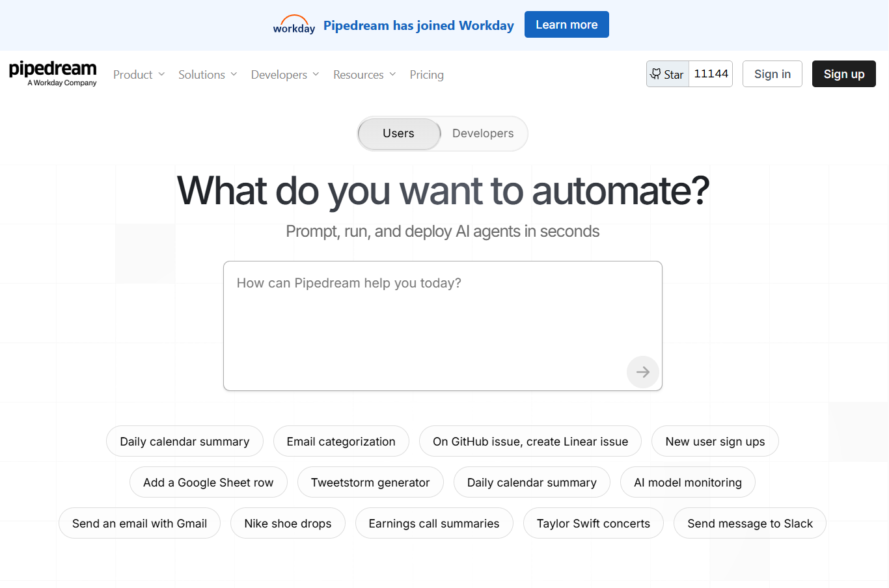Click the Workday logo in banner
This screenshot has width=889, height=588.
tap(294, 25)
